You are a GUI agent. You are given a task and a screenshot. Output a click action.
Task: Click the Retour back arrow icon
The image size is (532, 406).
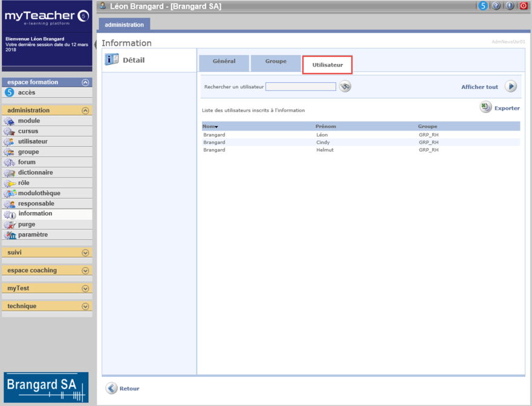pyautogui.click(x=112, y=388)
